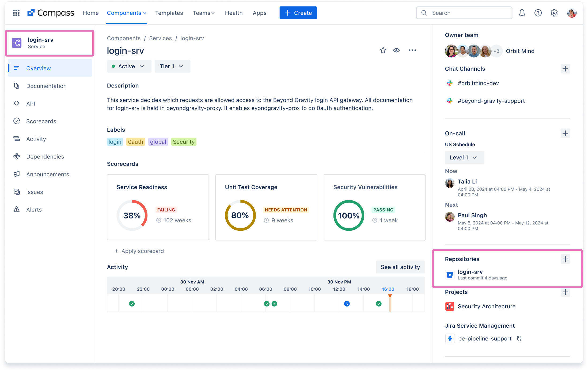Open Dependencies in the sidebar
Screen dimensions: 588x371
click(50, 157)
